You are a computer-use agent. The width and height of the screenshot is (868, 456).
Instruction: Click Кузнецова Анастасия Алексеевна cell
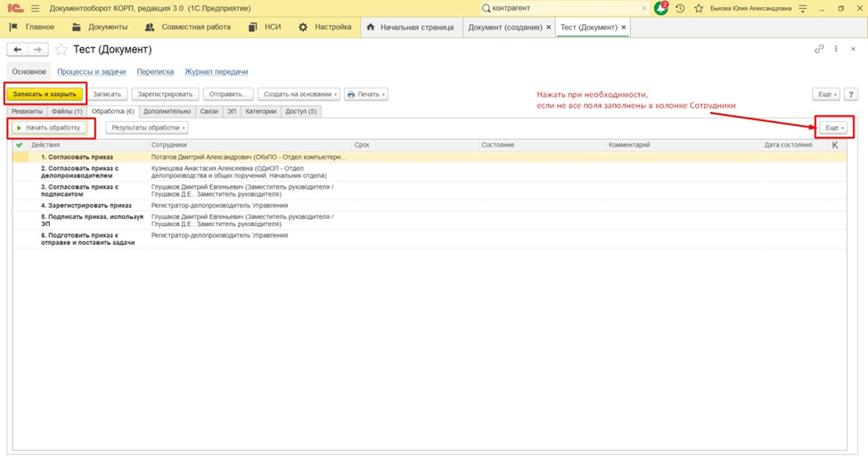coord(250,172)
